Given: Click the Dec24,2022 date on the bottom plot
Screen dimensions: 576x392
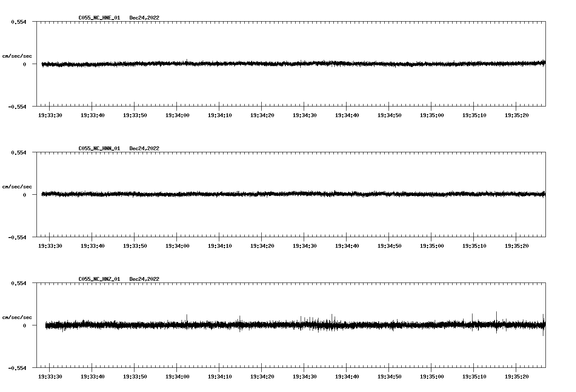Looking at the screenshot, I should (x=145, y=279).
